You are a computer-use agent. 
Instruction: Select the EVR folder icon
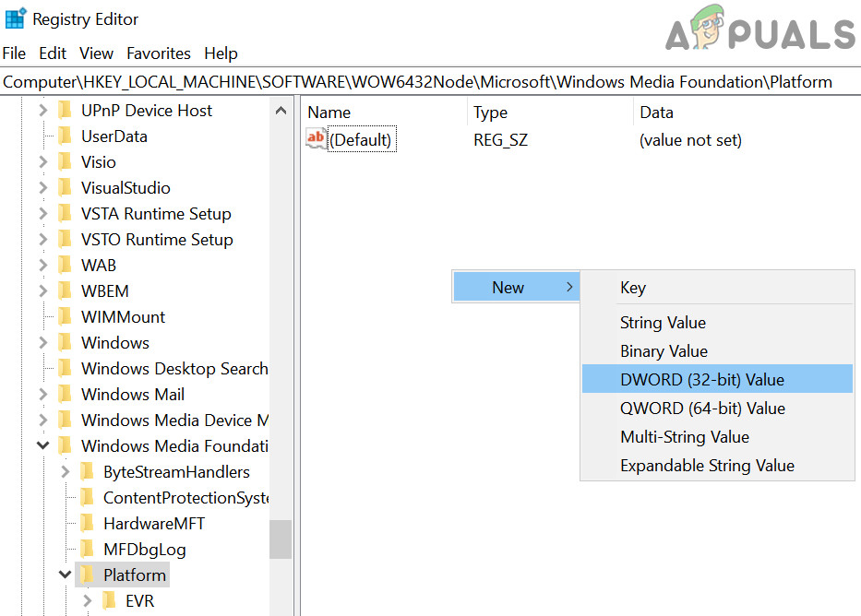click(109, 600)
